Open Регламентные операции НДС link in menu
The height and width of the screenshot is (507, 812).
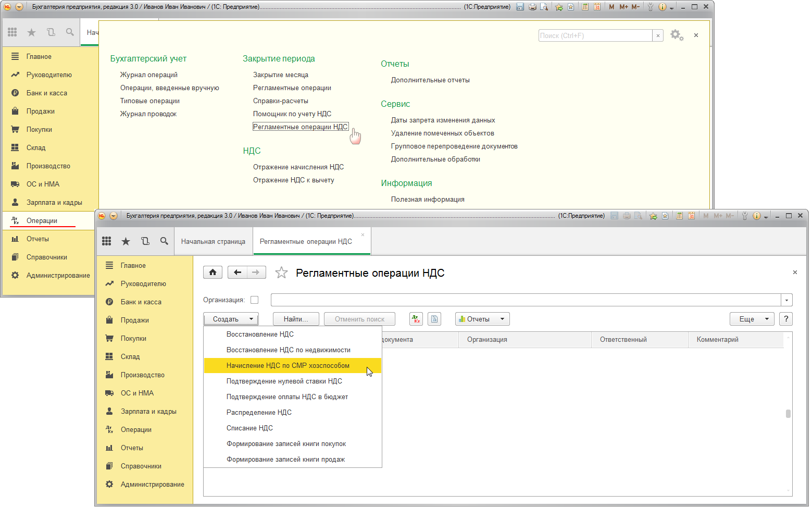(x=301, y=127)
